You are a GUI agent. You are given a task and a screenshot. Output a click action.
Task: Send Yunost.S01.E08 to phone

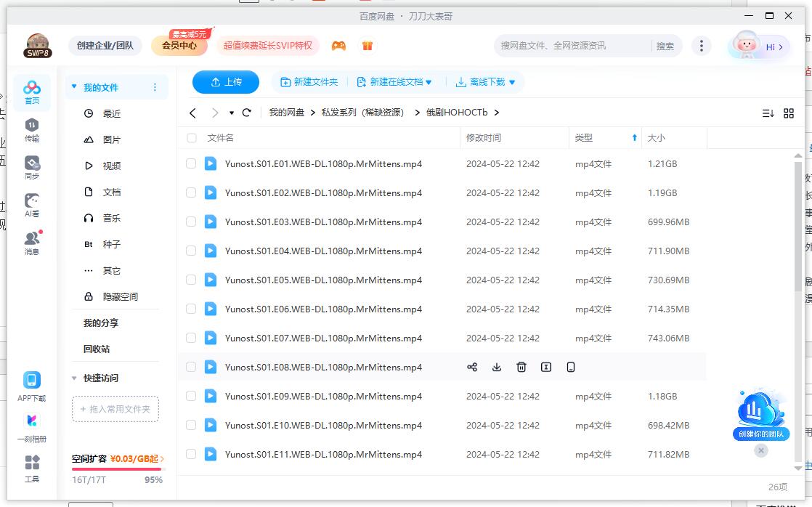571,367
